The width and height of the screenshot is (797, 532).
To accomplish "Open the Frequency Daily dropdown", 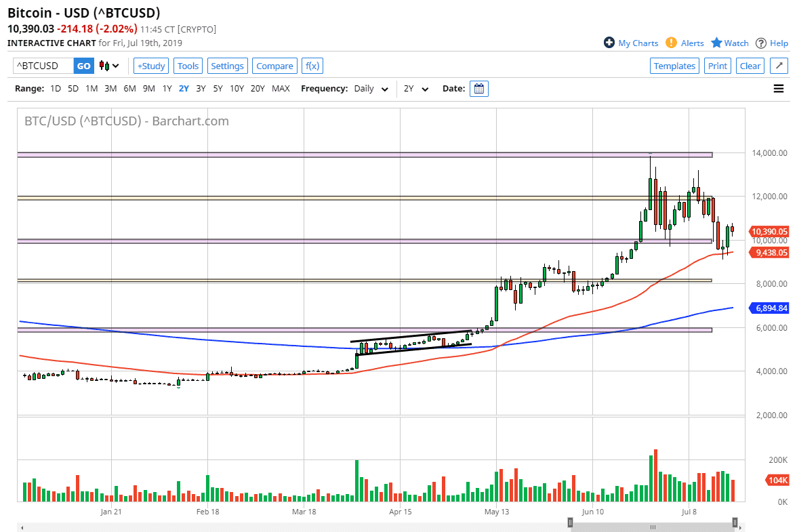I will click(x=370, y=88).
